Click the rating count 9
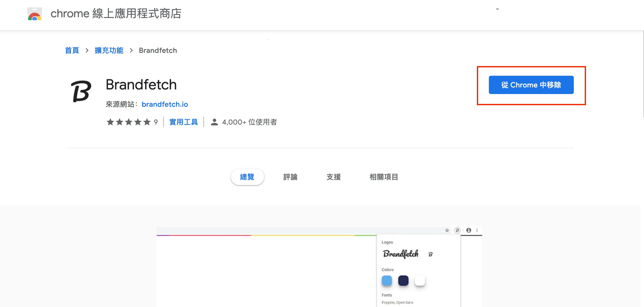Viewport: 644px width, 307px height. 156,122
